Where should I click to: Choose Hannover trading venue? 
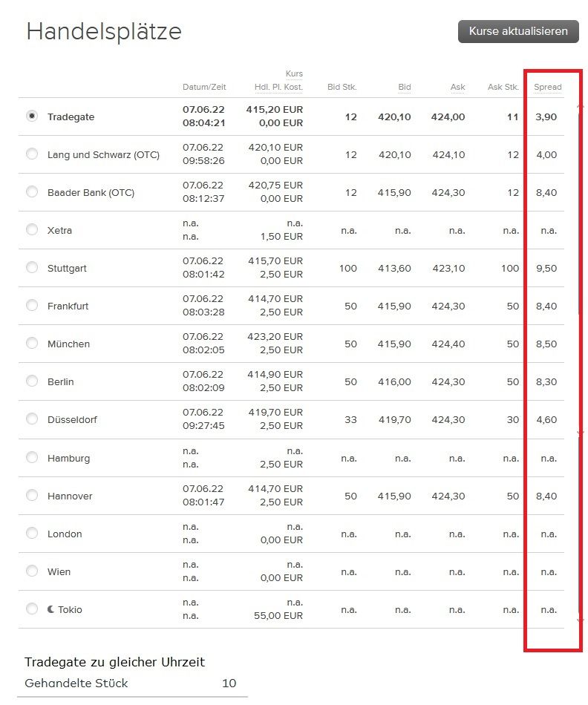click(x=32, y=495)
